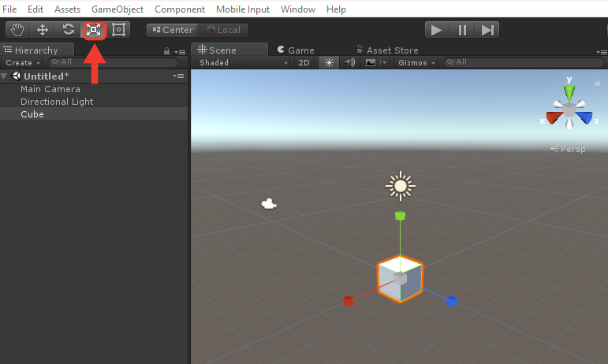Open the Assets menu
This screenshot has height=364, width=608.
tap(68, 9)
